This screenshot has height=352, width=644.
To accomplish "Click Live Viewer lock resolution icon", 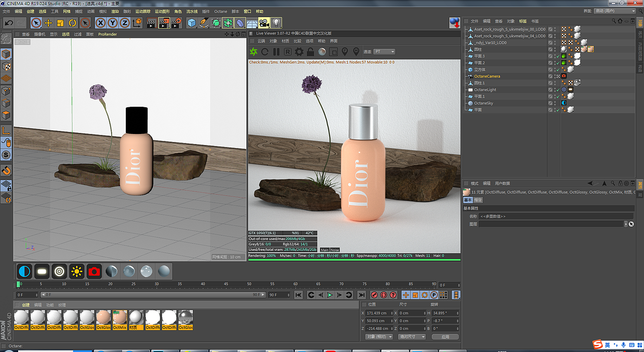I will pos(310,51).
